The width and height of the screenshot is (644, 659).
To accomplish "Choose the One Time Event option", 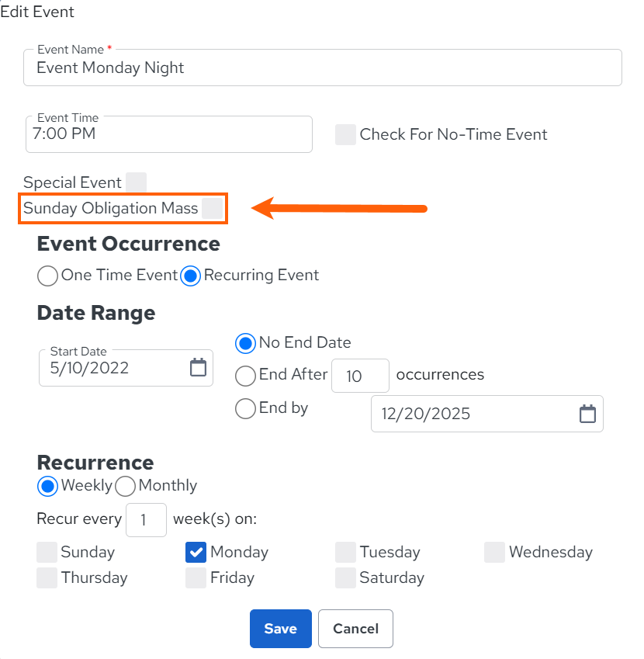I will pyautogui.click(x=47, y=276).
